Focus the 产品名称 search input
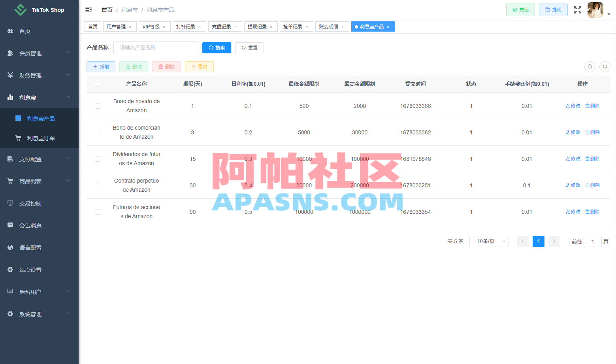Image resolution: width=616 pixels, height=364 pixels. tap(156, 48)
